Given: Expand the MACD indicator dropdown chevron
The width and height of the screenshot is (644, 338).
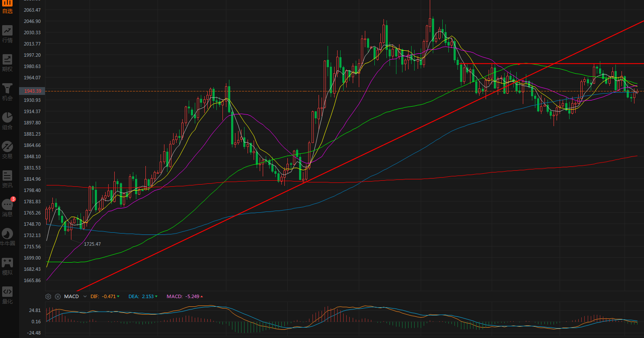Looking at the screenshot, I should (x=85, y=296).
